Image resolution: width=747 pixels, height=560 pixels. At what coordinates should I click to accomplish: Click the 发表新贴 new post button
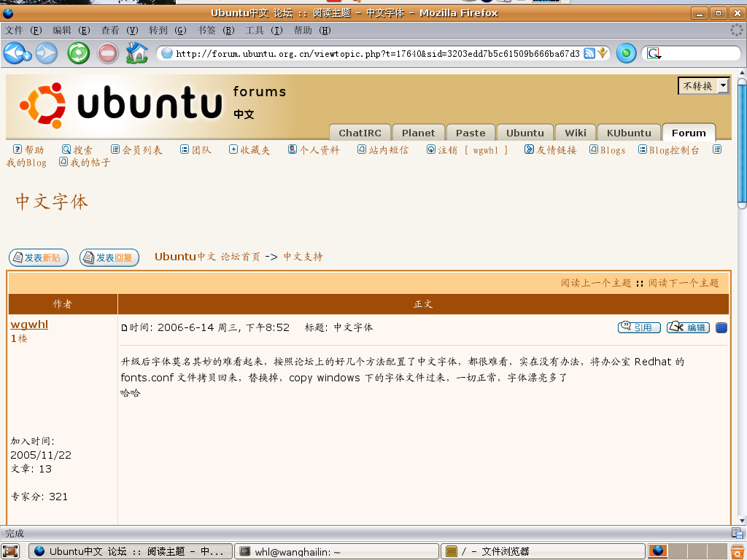pyautogui.click(x=39, y=257)
